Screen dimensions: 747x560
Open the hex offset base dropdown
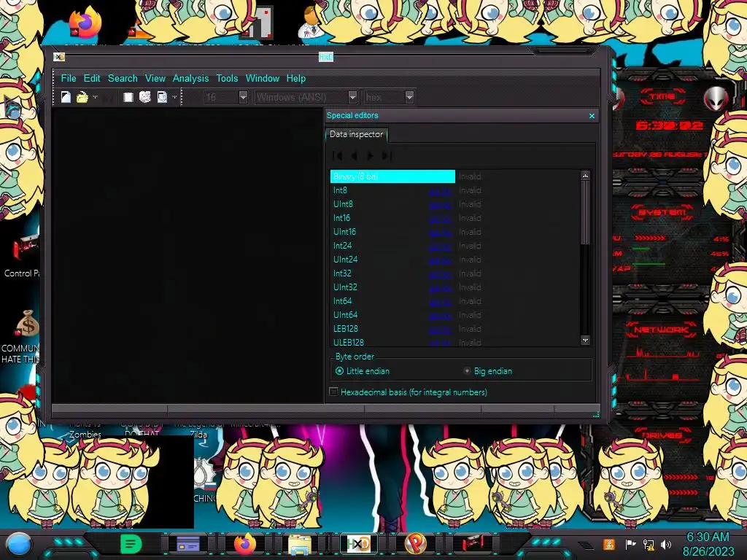pos(409,97)
